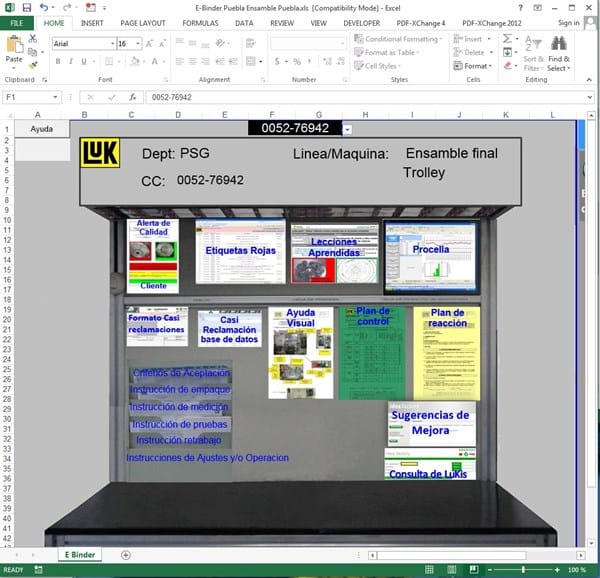Viewport: 600px width, 578px height.
Task: Toggle Center alignment
Action: pyautogui.click(x=192, y=61)
